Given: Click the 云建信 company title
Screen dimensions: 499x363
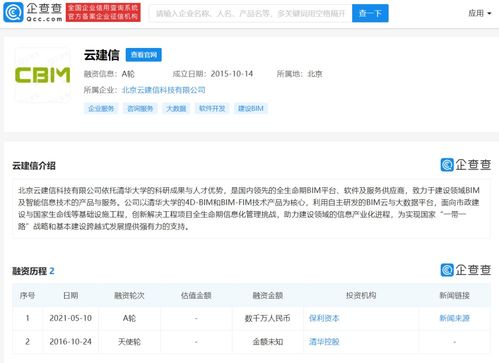Looking at the screenshot, I should point(101,55).
